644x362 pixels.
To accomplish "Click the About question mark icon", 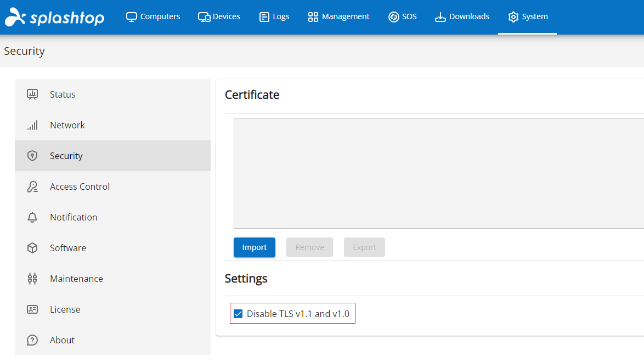I will tap(32, 340).
